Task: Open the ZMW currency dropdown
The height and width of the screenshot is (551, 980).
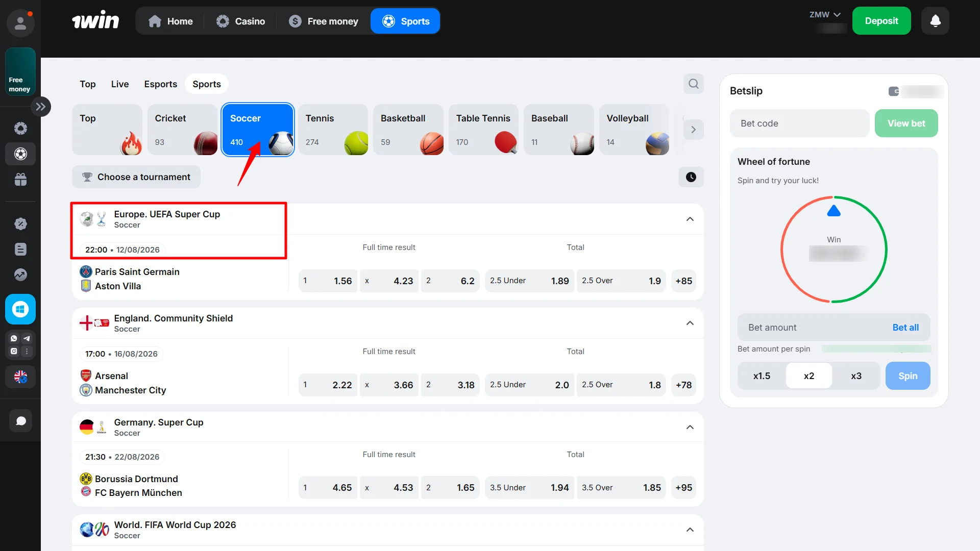Action: point(825,15)
